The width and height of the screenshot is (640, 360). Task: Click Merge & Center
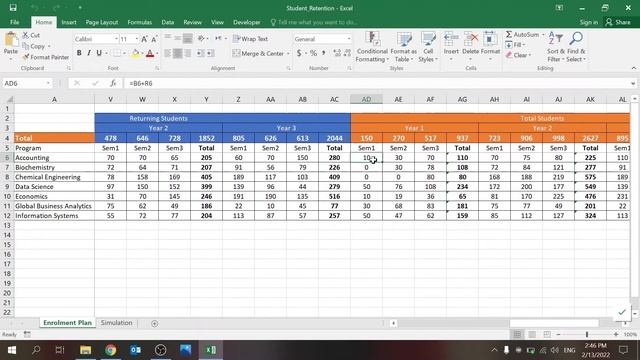(x=258, y=53)
